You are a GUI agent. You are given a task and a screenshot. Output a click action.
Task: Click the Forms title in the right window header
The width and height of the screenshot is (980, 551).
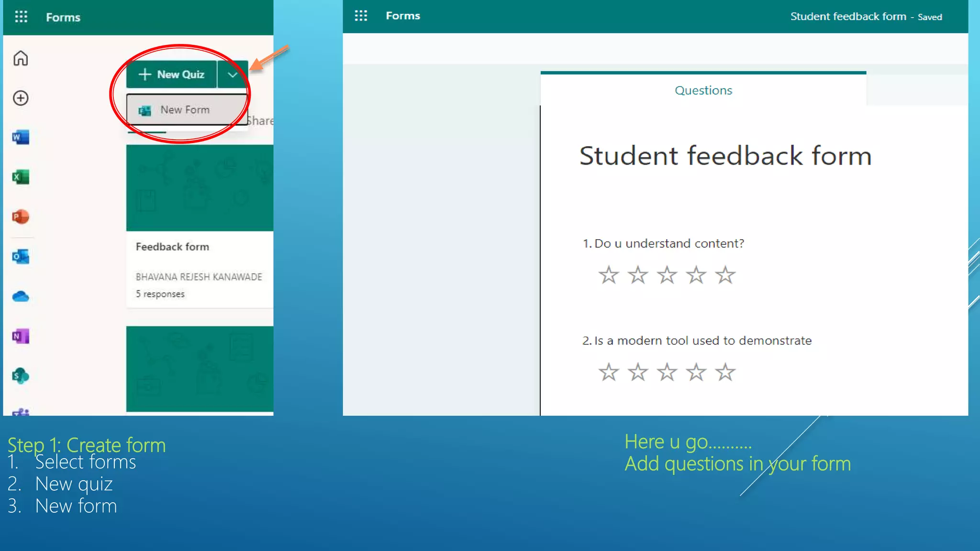coord(403,16)
